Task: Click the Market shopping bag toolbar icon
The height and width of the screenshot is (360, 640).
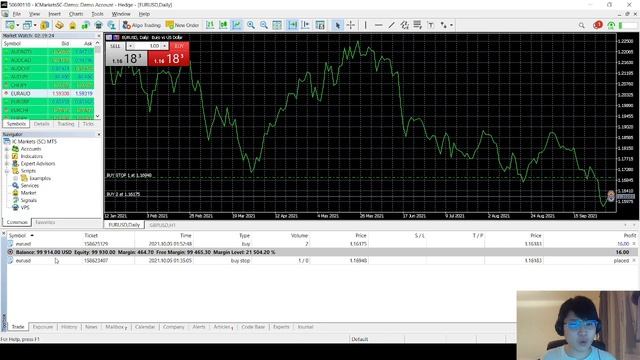Action: click(x=72, y=25)
